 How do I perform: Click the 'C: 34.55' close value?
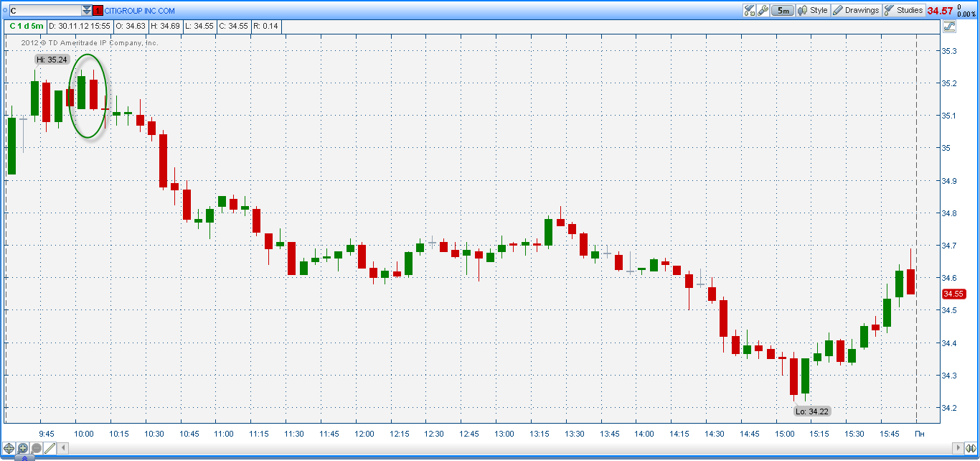click(233, 26)
